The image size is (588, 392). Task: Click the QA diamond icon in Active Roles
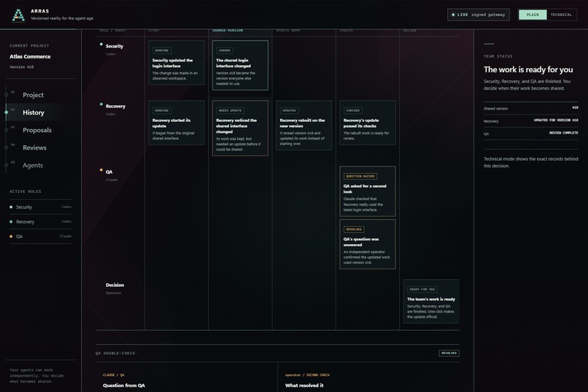click(x=11, y=237)
